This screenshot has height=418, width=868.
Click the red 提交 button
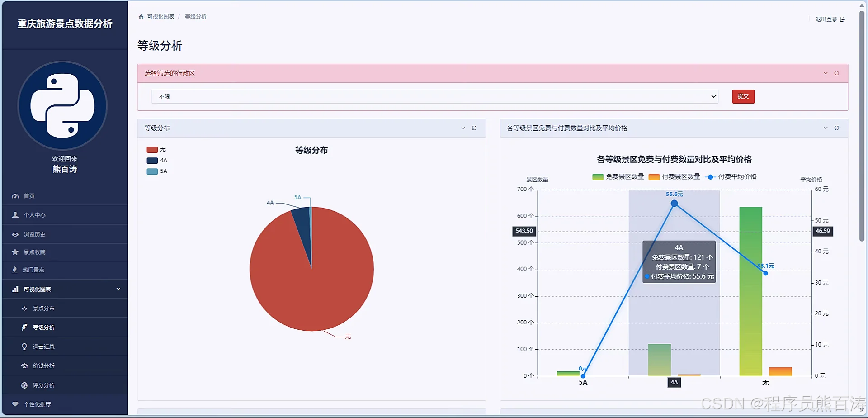743,96
